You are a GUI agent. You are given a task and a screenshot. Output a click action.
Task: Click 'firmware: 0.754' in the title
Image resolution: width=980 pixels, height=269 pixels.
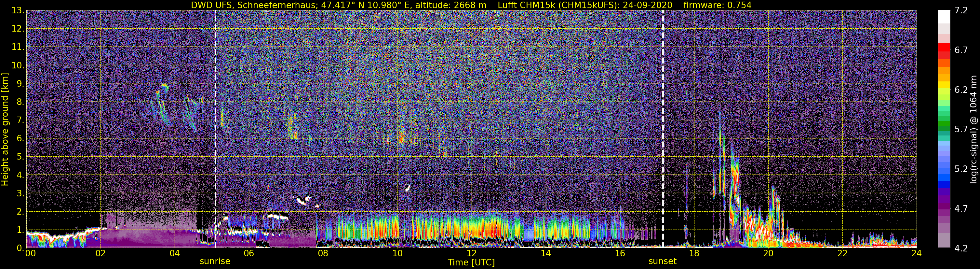coord(718,5)
